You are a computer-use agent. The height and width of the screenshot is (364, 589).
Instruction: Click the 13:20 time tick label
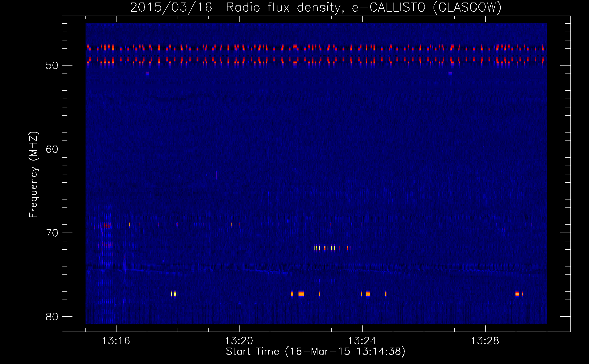tap(239, 341)
